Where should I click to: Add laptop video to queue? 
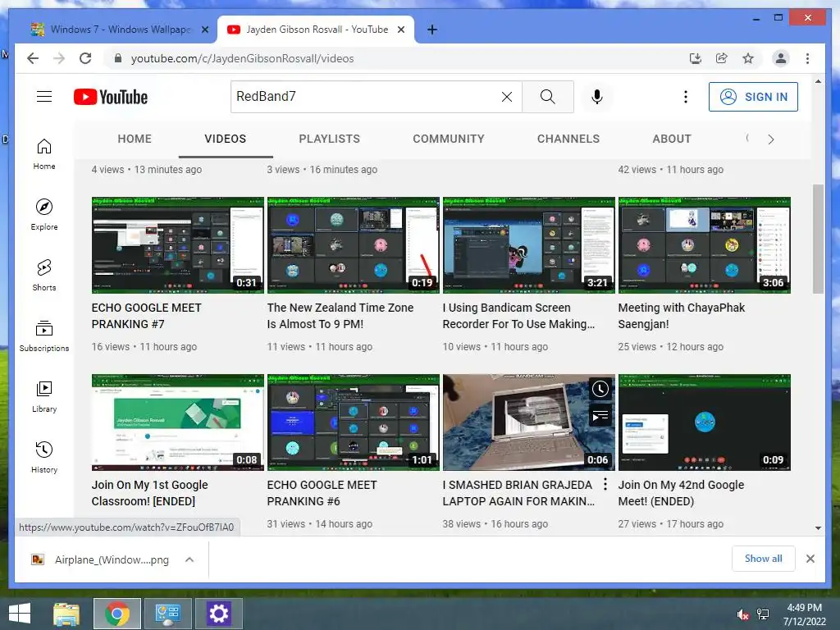point(600,415)
